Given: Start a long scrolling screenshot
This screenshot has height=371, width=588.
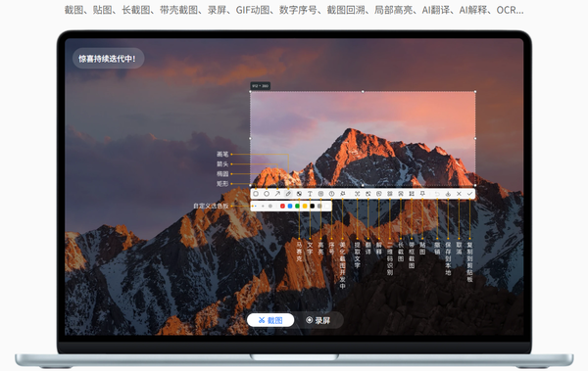Looking at the screenshot, I should coord(401,194).
